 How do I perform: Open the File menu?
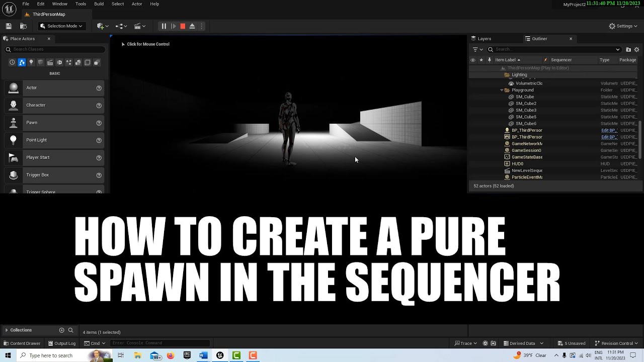click(26, 4)
